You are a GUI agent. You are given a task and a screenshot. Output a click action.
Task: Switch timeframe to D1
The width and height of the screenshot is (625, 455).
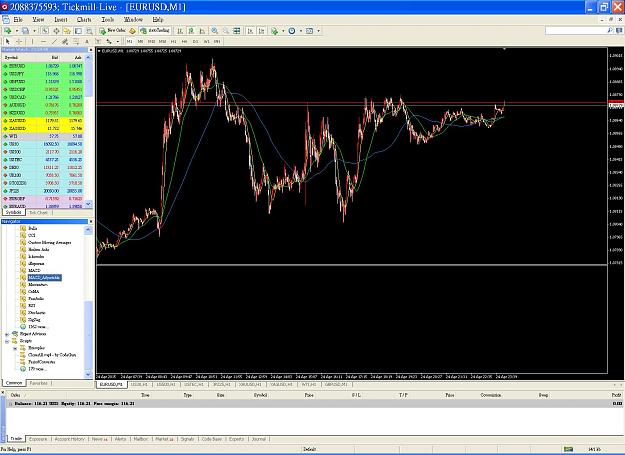195,41
